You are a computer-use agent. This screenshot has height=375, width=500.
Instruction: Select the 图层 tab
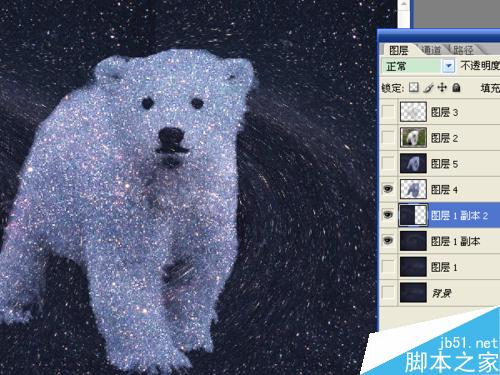(x=399, y=50)
